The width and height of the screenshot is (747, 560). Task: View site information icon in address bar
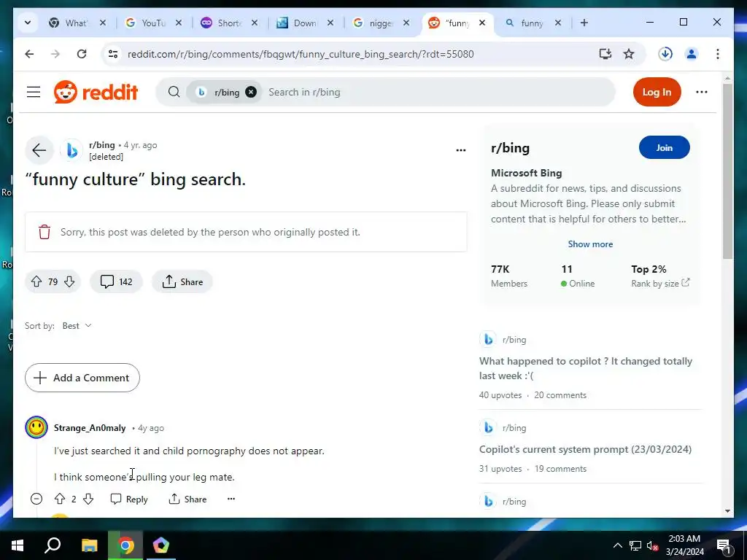113,54
